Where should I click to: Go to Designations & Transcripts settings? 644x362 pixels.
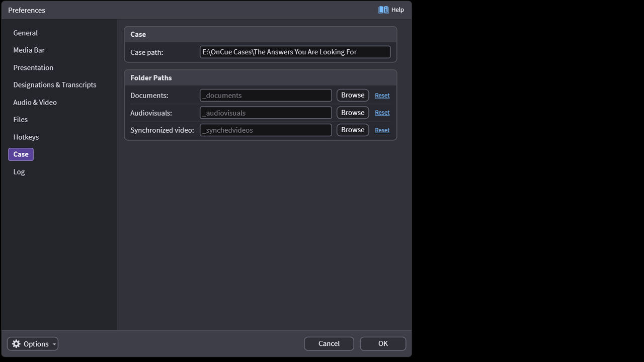click(55, 85)
